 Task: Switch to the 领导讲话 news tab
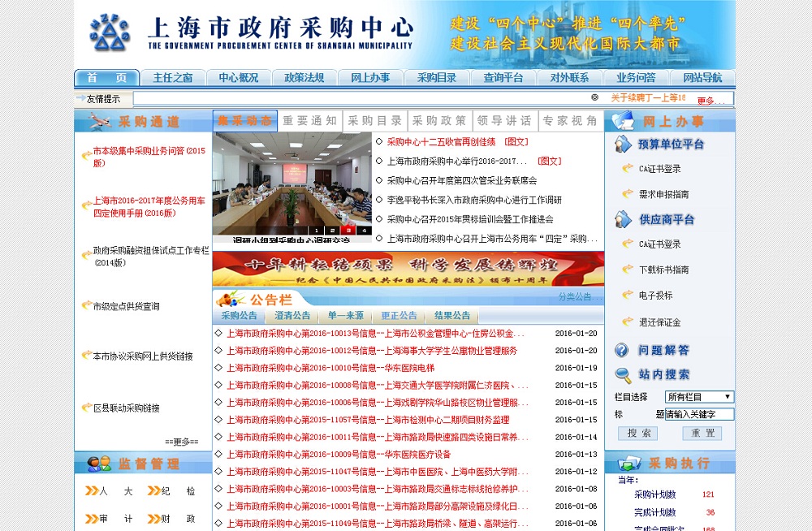click(x=505, y=121)
